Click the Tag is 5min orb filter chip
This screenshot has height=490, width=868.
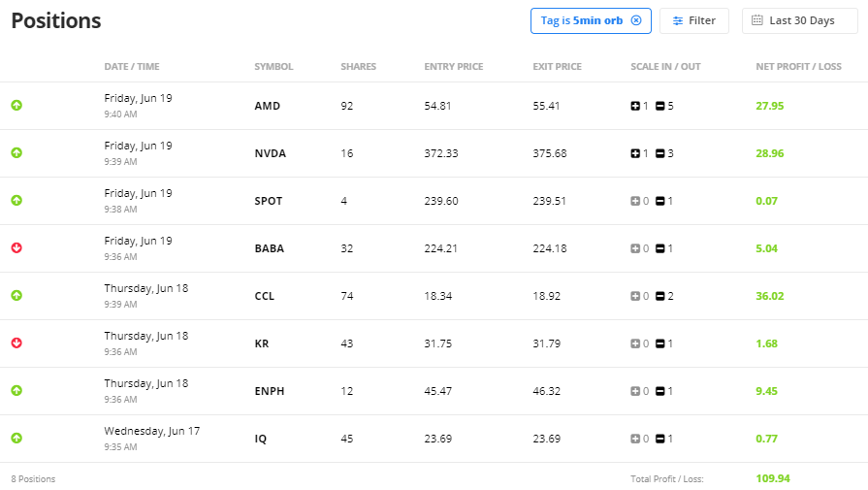(x=591, y=20)
